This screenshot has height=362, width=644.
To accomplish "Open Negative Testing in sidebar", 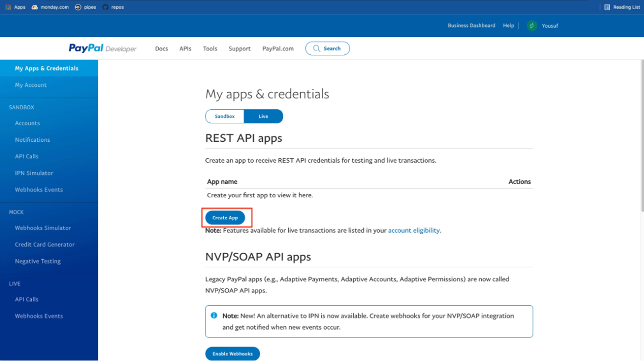I will pos(38,261).
